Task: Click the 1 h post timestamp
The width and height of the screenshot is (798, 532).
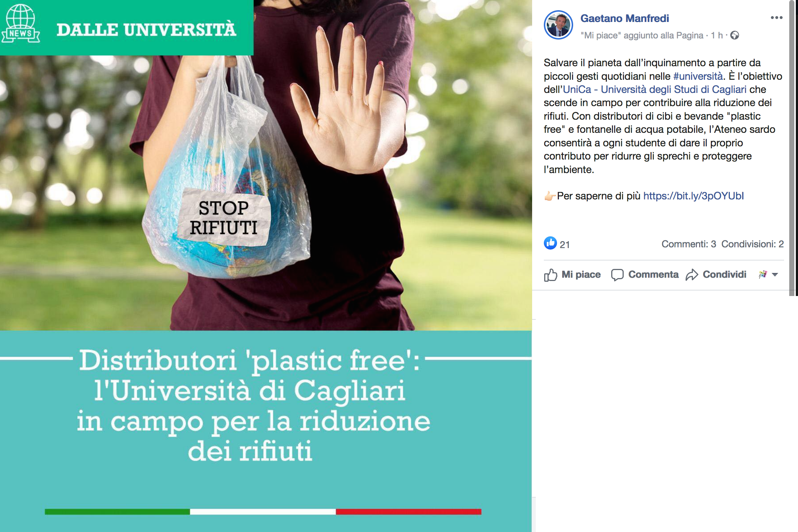Action: pos(717,35)
